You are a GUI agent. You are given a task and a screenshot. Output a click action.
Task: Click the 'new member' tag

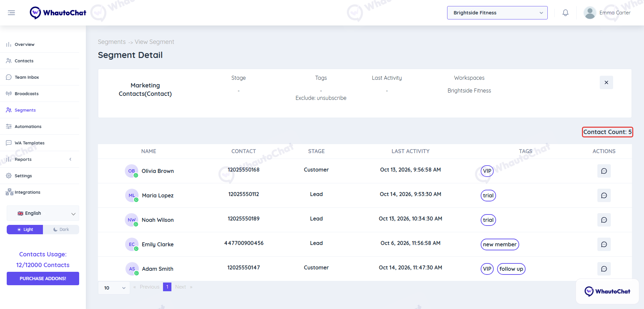(x=500, y=244)
